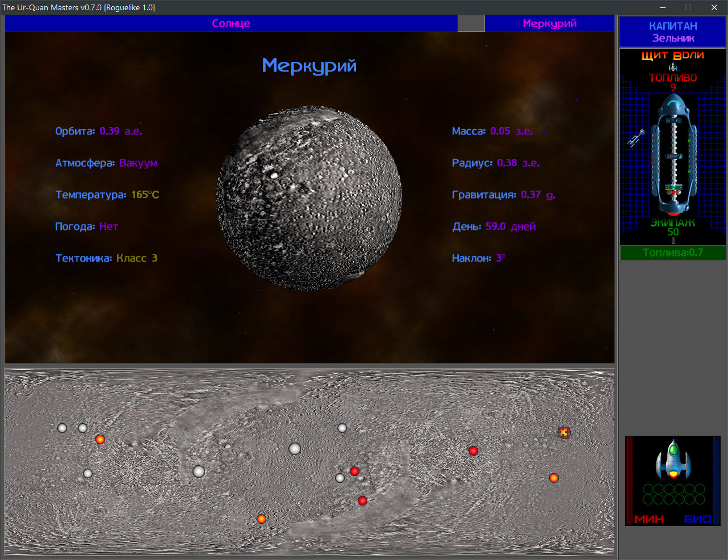Click the small white marker at the top center of the map
The width and height of the screenshot is (728, 560).
(x=342, y=428)
